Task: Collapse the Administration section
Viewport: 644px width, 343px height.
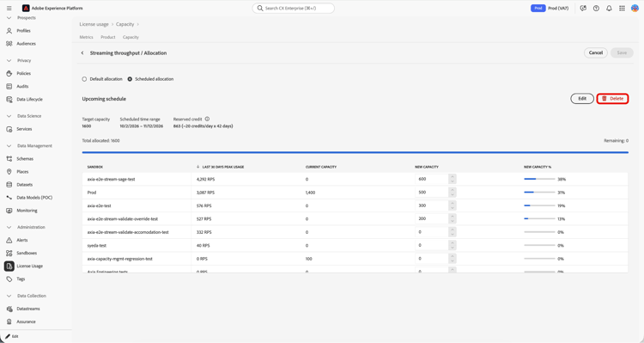Action: tap(9, 228)
